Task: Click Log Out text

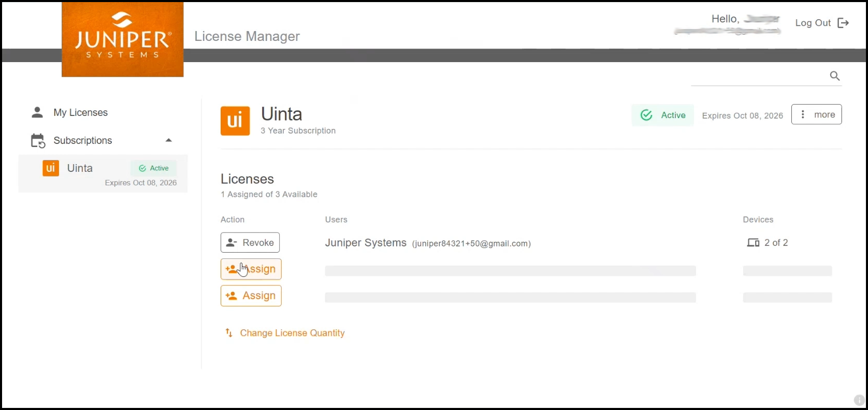Action: click(813, 23)
